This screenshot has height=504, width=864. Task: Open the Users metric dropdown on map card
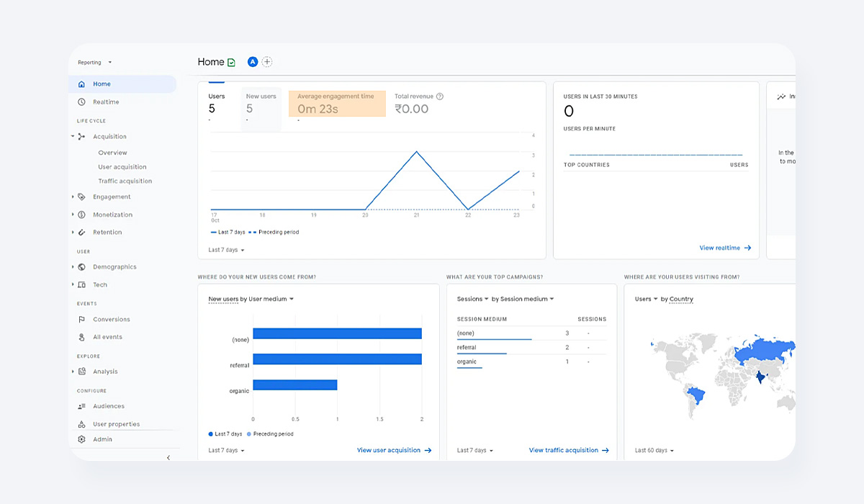tap(647, 299)
